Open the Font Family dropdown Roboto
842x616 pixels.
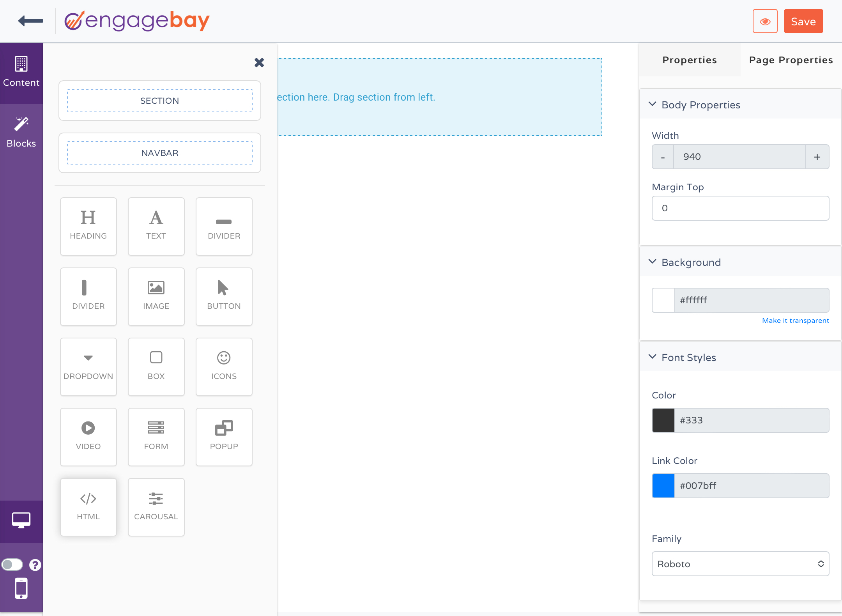pyautogui.click(x=740, y=564)
